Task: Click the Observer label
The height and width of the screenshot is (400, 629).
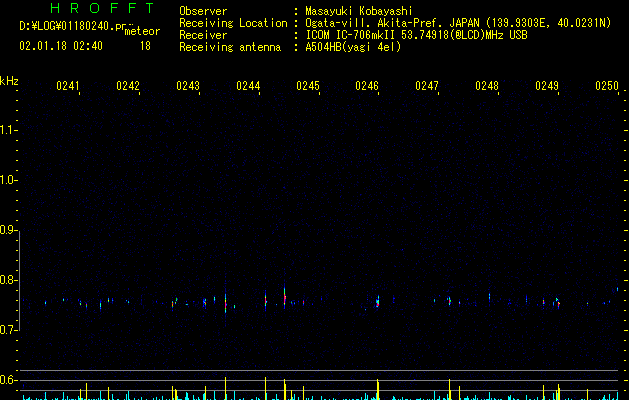Action: (203, 11)
